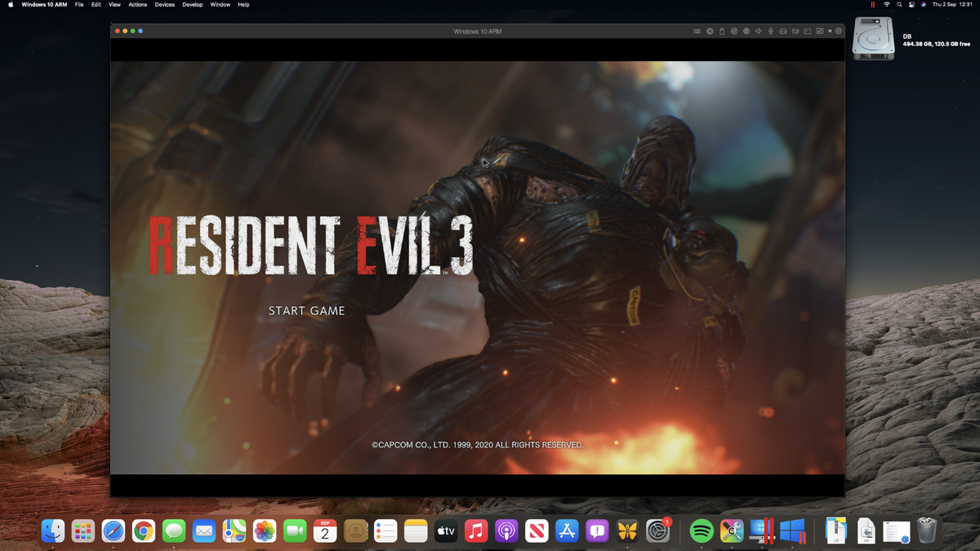The height and width of the screenshot is (551, 980).
Task: Open Reminders from the Dock
Action: [x=385, y=531]
